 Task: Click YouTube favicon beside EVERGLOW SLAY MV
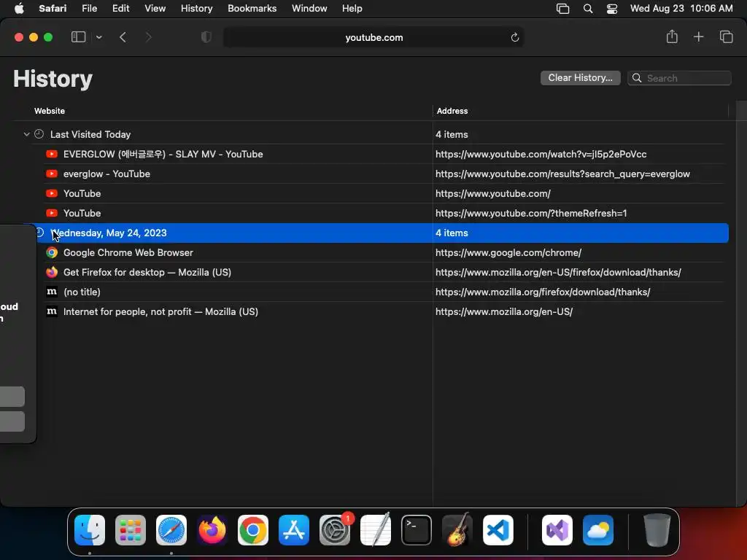pos(52,154)
